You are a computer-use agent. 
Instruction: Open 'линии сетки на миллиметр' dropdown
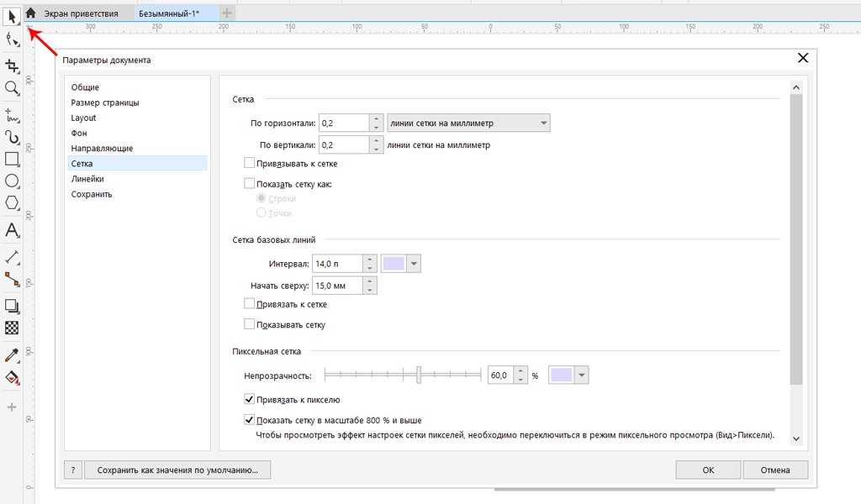point(467,123)
